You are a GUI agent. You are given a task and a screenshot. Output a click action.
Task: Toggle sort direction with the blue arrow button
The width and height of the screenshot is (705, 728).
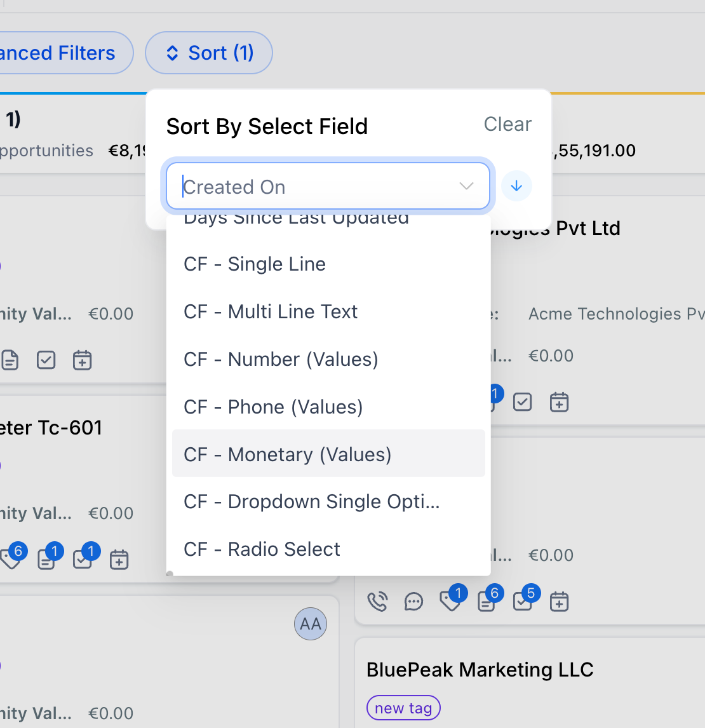pos(516,185)
